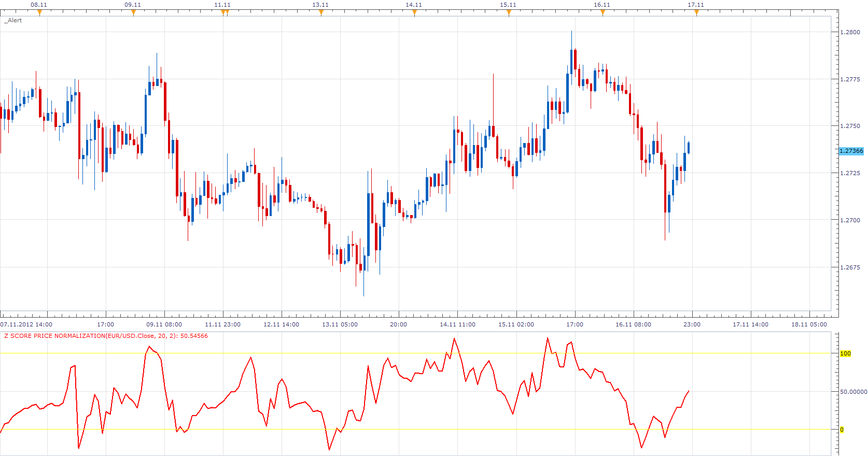The height and width of the screenshot is (456, 868).
Task: Click the 1.2675 price axis label
Action: click(x=850, y=267)
